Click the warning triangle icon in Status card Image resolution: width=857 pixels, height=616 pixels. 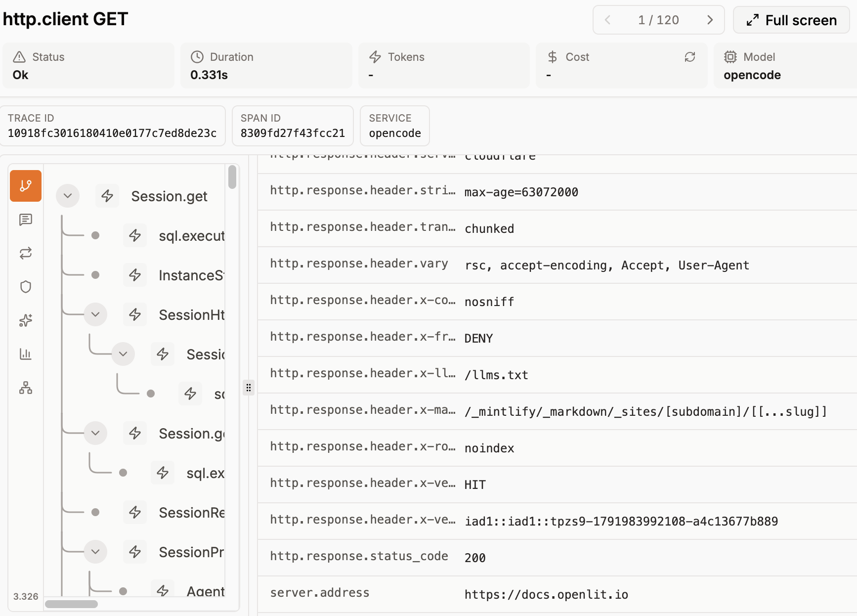[x=19, y=57]
